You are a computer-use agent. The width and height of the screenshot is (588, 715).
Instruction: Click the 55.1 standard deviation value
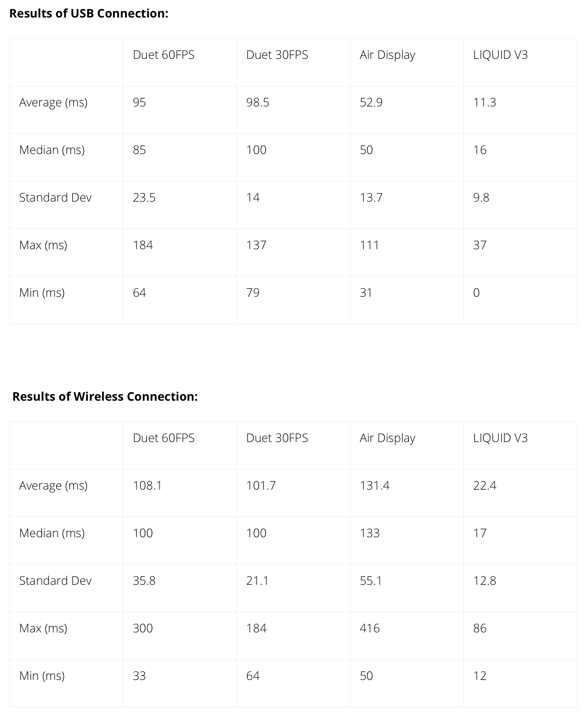point(371,581)
